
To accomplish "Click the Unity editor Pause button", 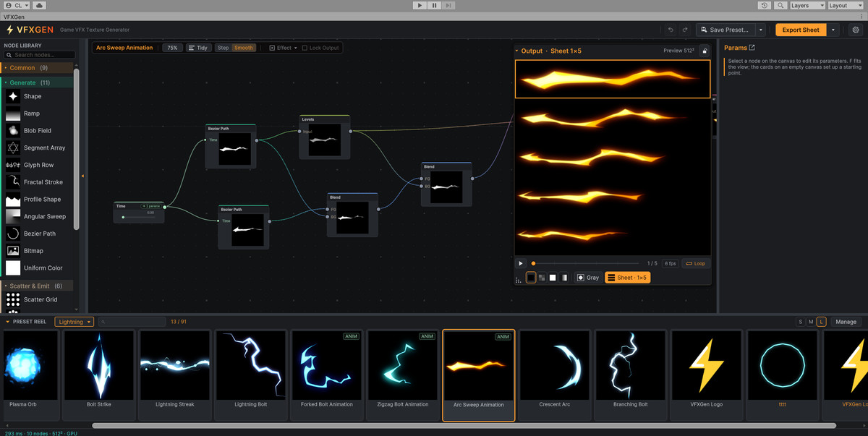I will 435,5.
